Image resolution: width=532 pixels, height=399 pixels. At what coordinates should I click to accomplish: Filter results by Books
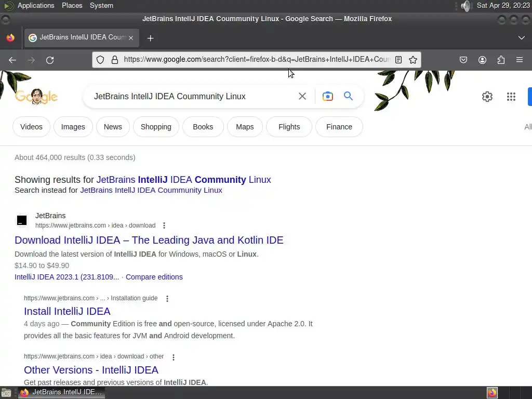pos(203,127)
